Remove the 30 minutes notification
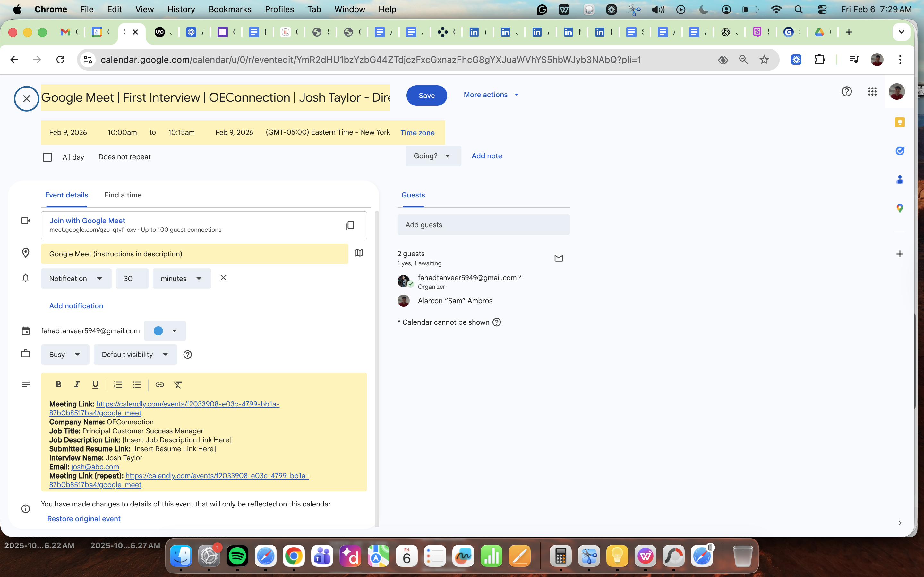 [223, 278]
